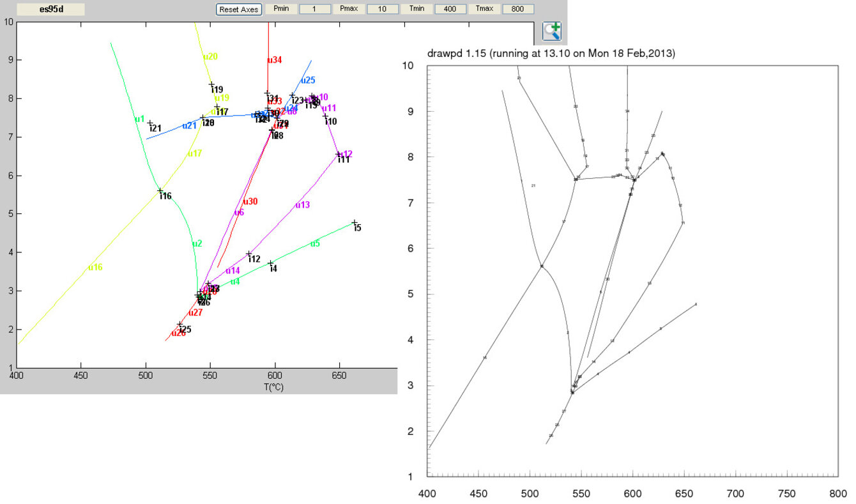856x504 pixels.
Task: Focus the Tmin field showing 400
Action: [450, 9]
